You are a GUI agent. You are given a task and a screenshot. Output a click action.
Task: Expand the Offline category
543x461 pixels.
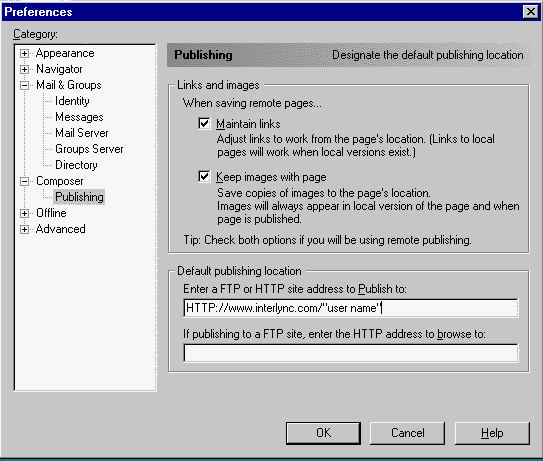click(24, 213)
